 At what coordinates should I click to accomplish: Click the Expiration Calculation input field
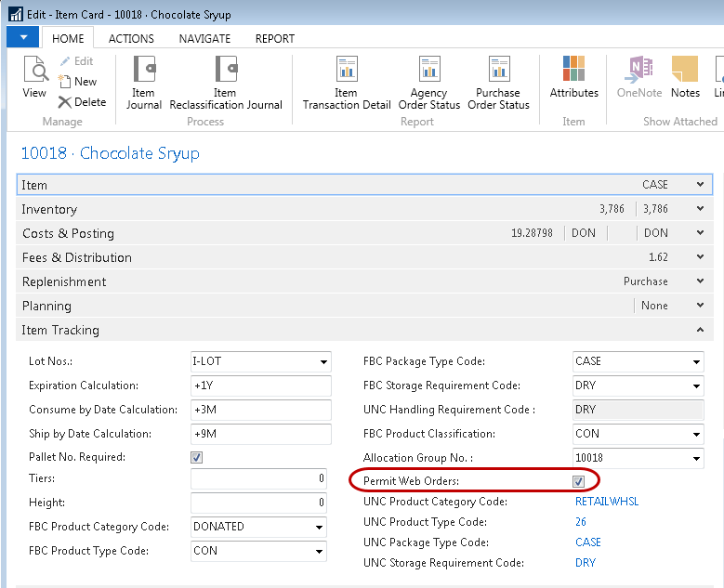tap(259, 385)
